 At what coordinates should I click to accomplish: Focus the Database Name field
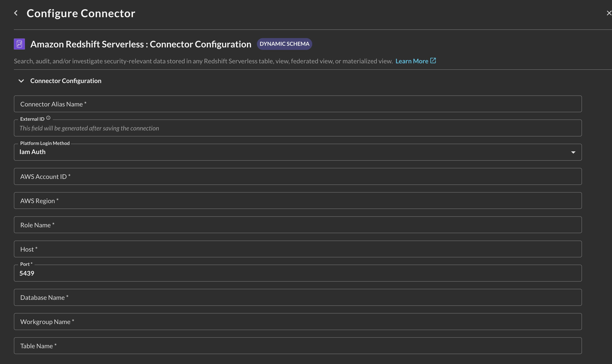pos(298,297)
